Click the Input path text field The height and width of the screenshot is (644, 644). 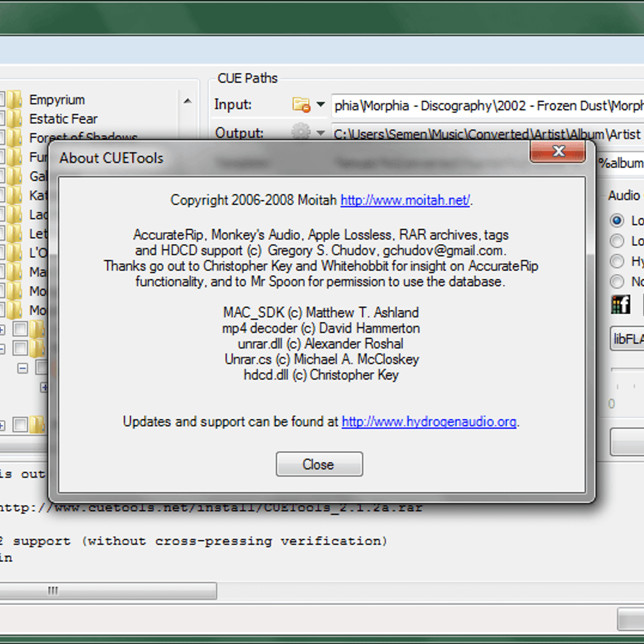(487, 105)
